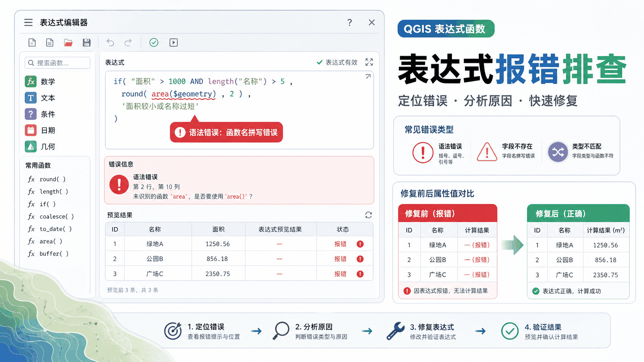Screen dimensions: 644x362
Task: Insert the to_date( ) function
Action: 50,229
